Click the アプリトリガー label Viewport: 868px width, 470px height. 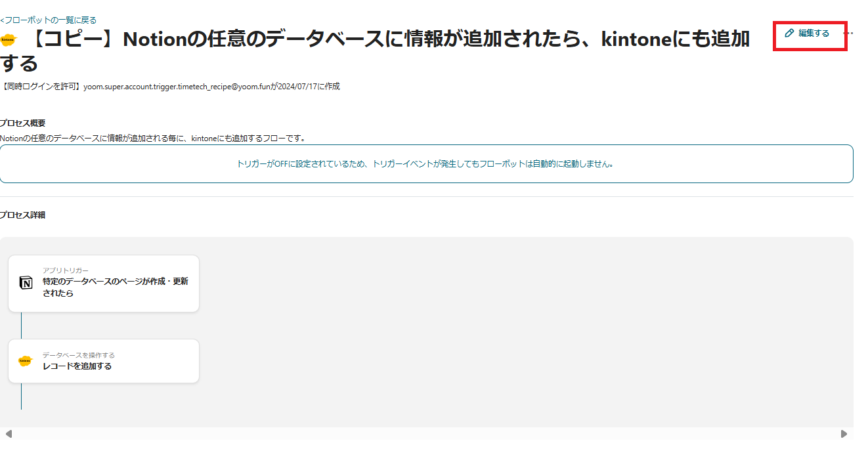point(66,270)
